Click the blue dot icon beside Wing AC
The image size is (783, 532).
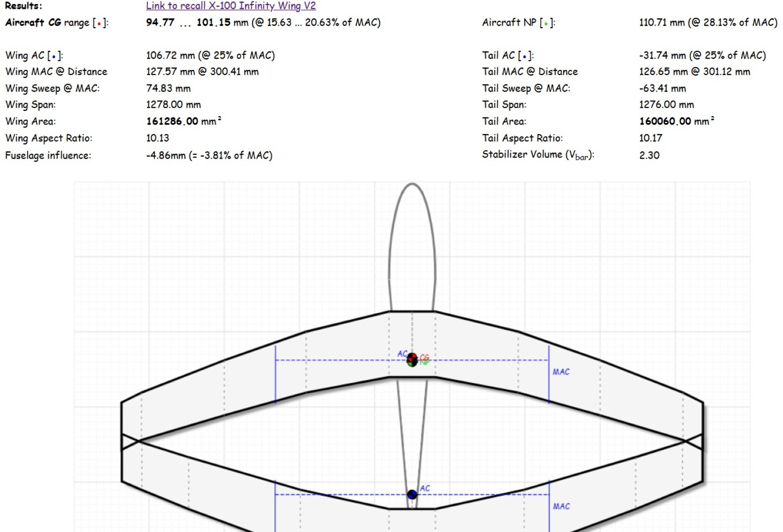(x=53, y=57)
